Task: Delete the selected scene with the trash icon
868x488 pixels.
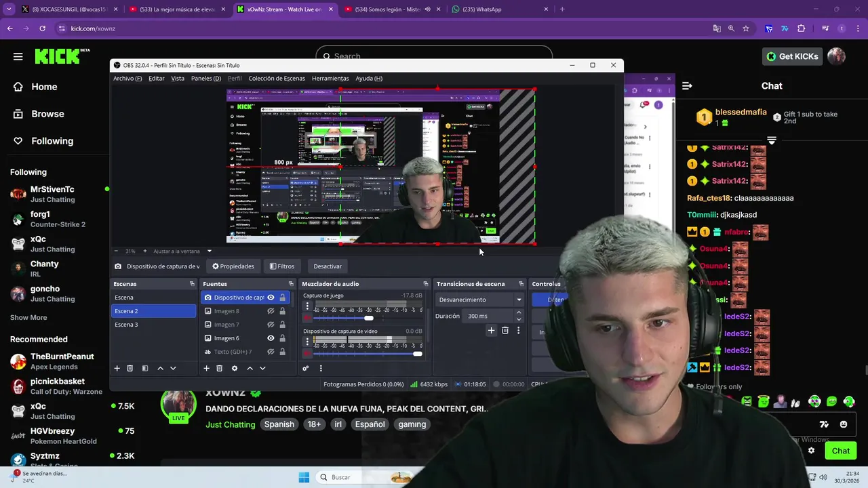Action: tap(130, 368)
